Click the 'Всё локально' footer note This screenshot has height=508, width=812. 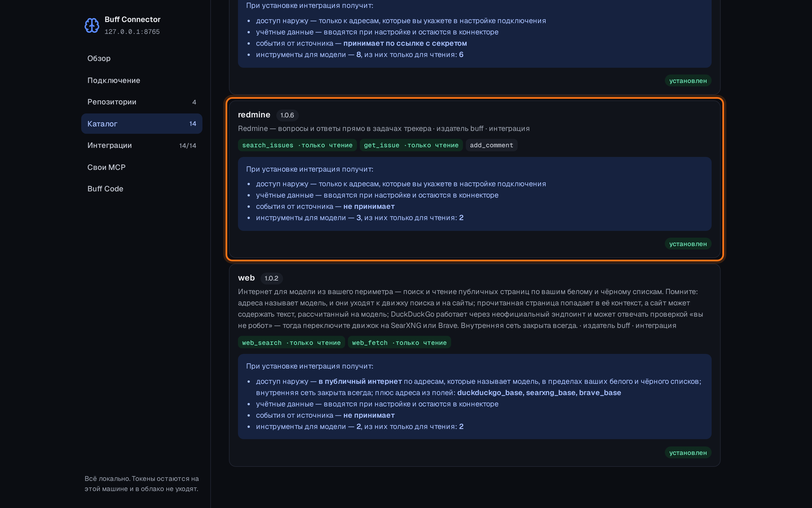(x=142, y=483)
